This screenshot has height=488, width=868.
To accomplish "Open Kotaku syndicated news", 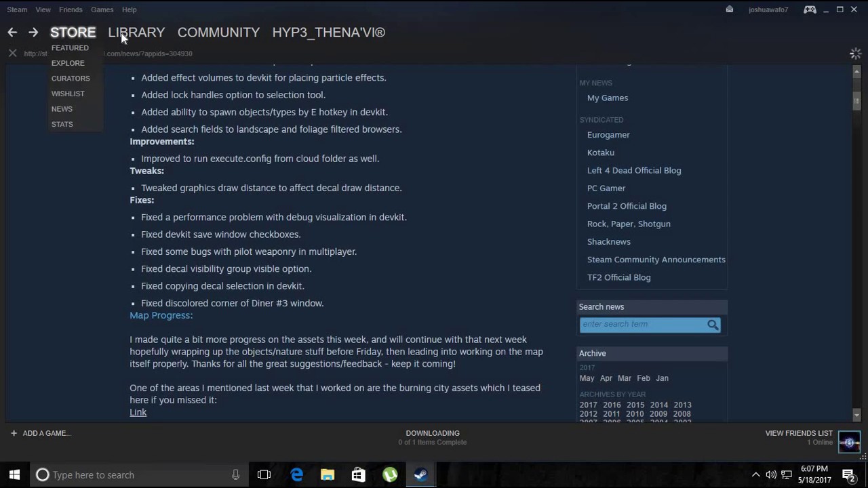I will [601, 152].
